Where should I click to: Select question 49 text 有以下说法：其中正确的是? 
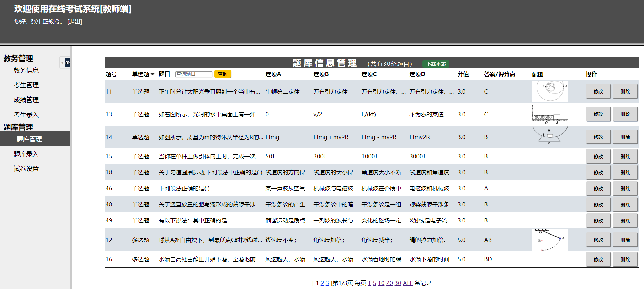[193, 221]
